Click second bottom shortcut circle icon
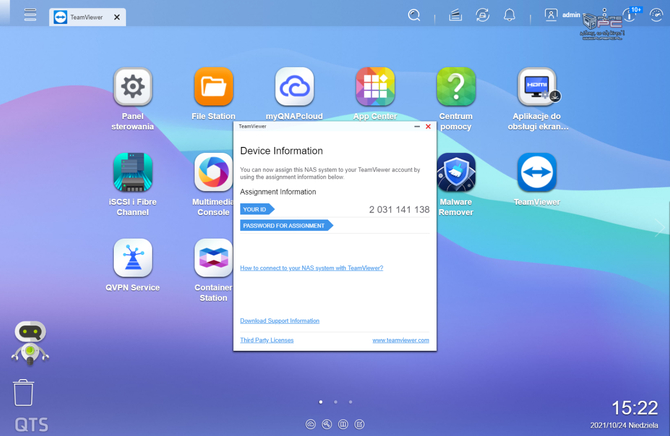The image size is (670, 436). point(327,424)
